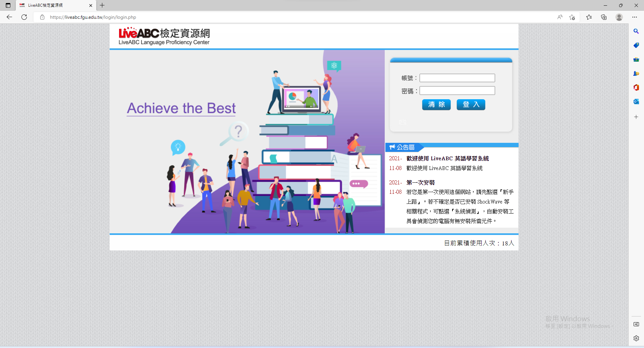Open Read Aloud from address bar
The height and width of the screenshot is (348, 644).
tap(560, 17)
